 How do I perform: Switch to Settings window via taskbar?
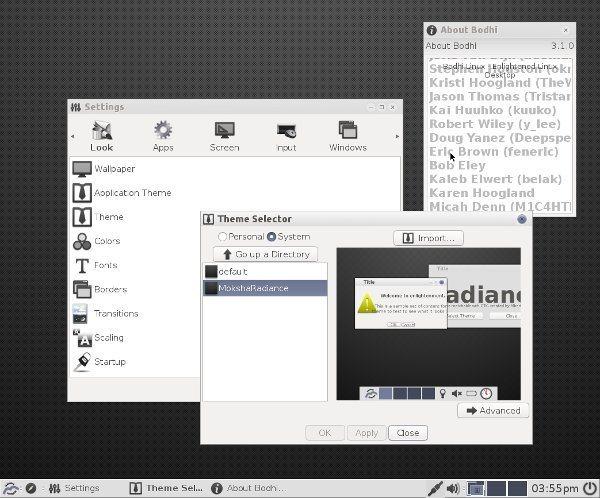74,488
